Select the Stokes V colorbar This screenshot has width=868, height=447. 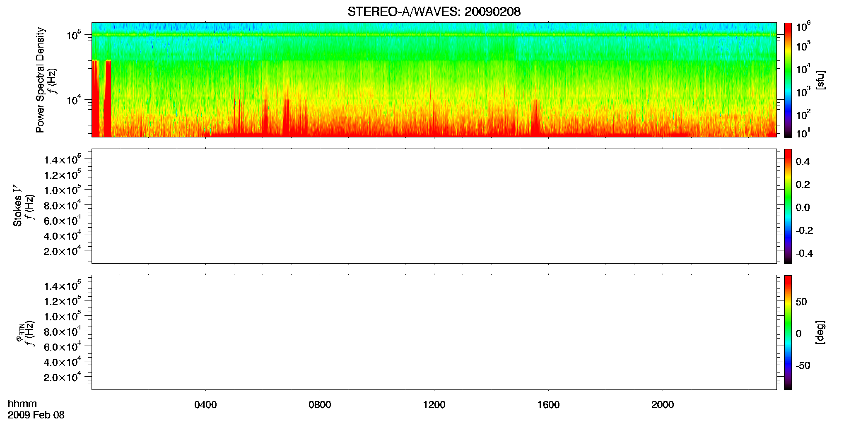788,206
